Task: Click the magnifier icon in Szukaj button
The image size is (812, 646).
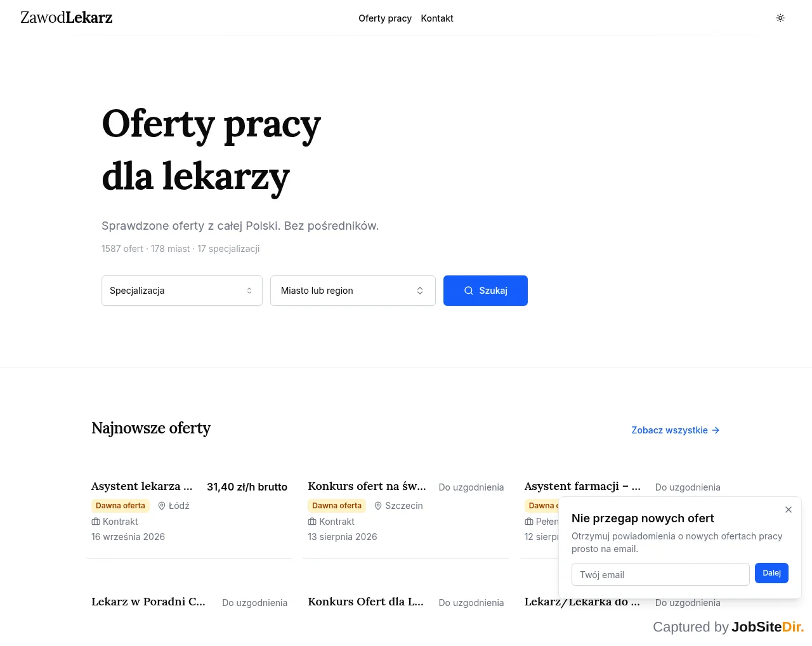Action: tap(469, 291)
